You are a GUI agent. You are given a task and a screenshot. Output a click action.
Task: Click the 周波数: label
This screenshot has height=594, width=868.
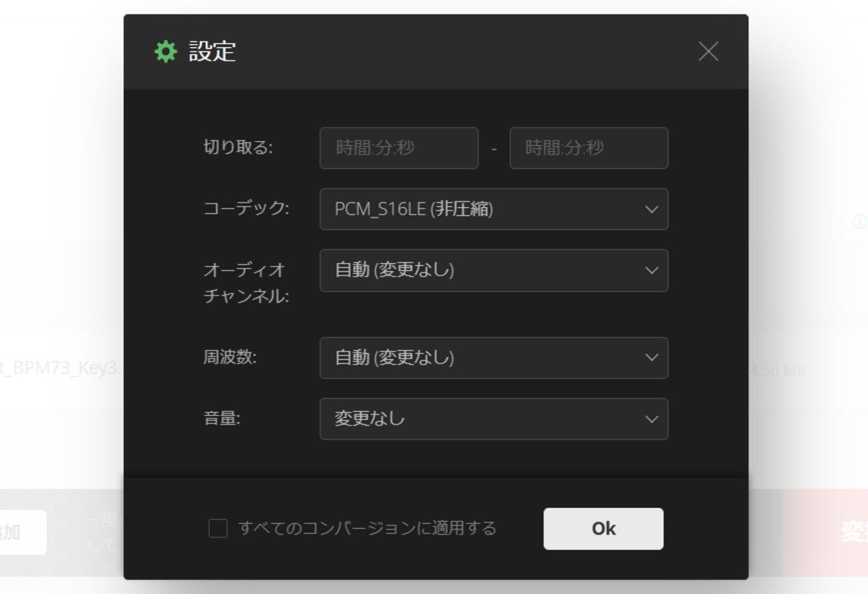pos(230,357)
